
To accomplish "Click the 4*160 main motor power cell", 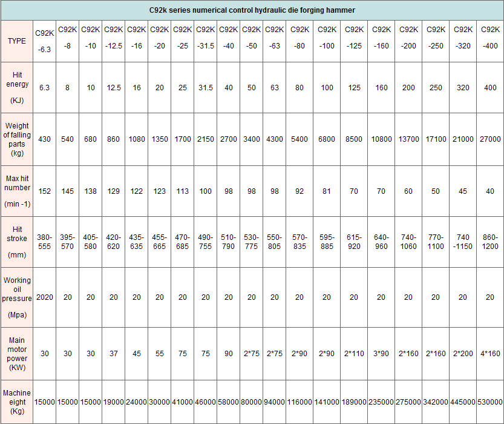I will (x=490, y=354).
